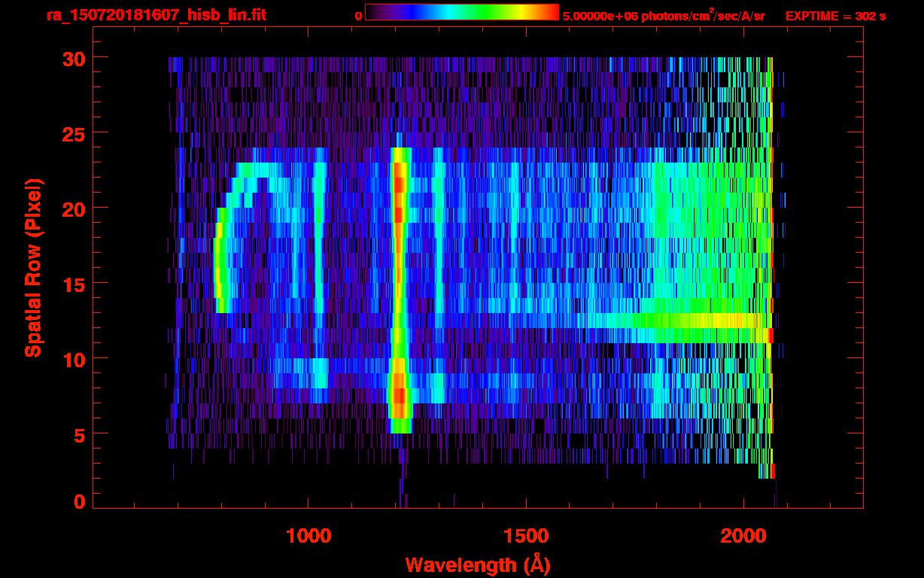Click the color bar minimum label 0

[358, 16]
